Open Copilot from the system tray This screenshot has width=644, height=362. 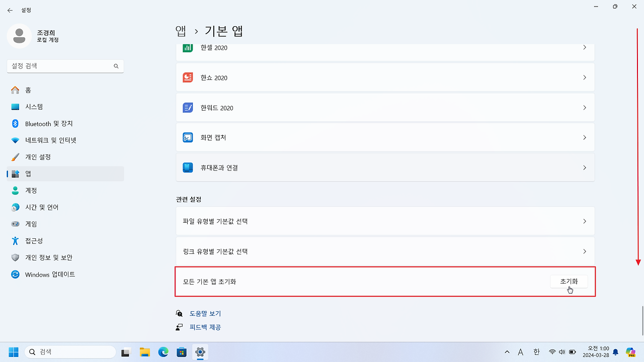tap(630, 352)
